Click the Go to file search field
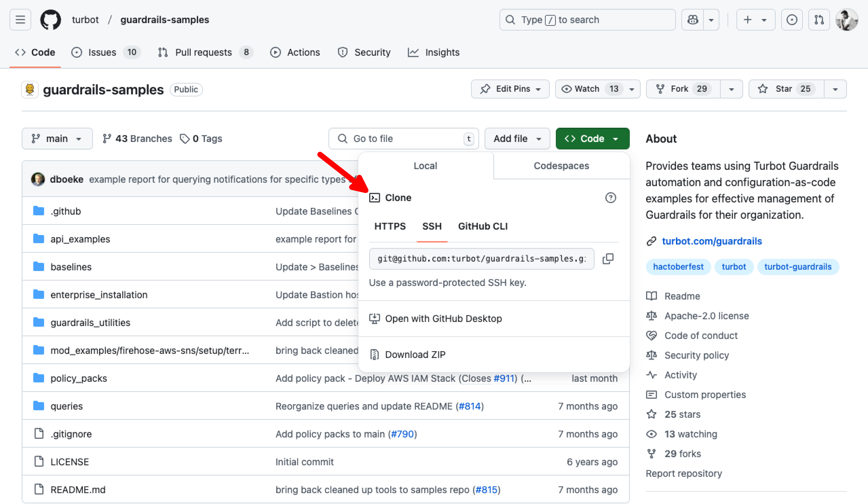Viewport: 868px width, 504px height. click(x=403, y=139)
